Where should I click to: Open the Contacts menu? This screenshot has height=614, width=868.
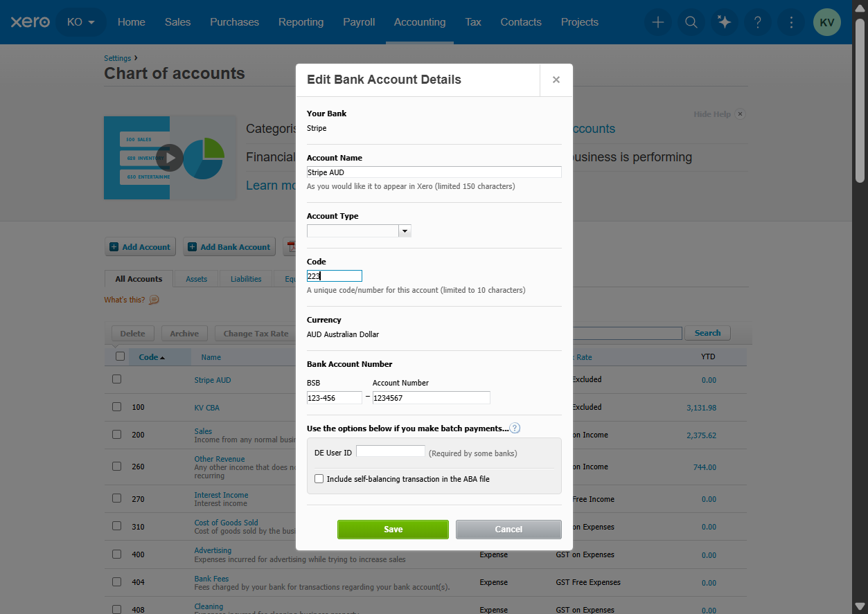tap(521, 22)
